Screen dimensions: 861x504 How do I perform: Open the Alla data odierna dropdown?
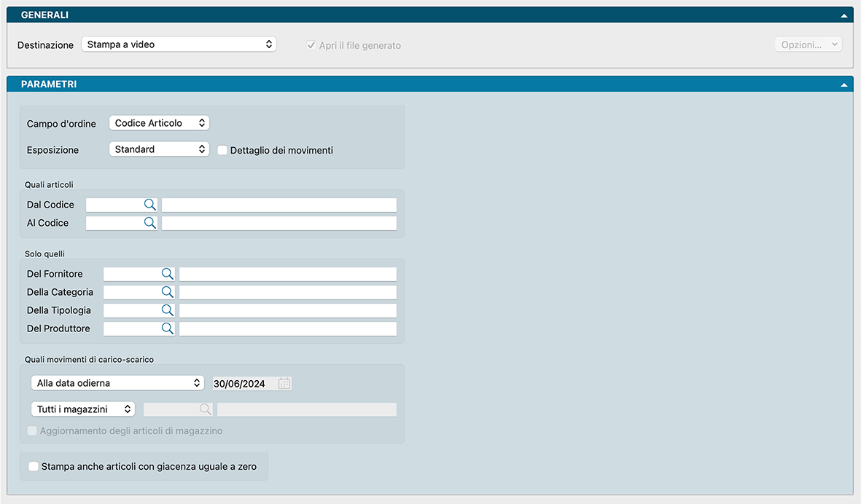coord(118,383)
